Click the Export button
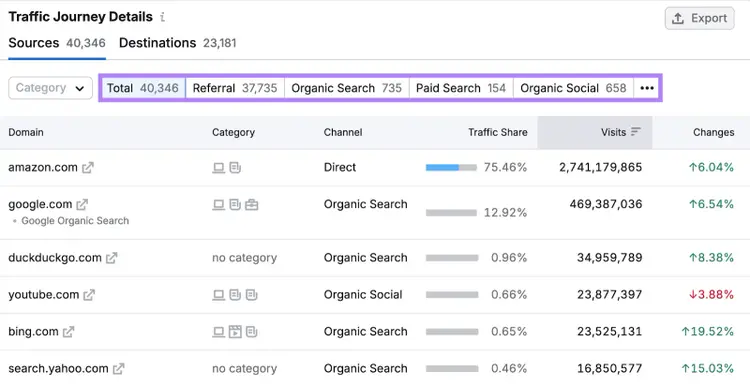Screen dimensions: 750x386 click(x=699, y=18)
